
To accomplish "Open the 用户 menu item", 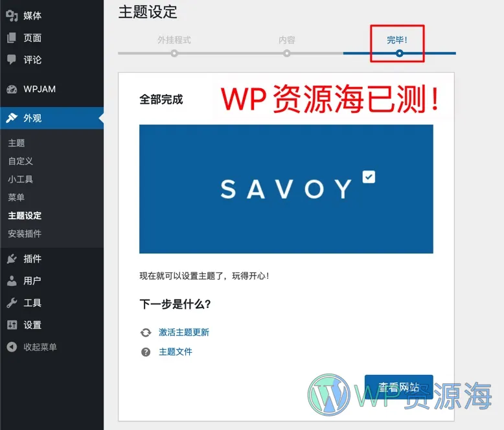I will (52, 281).
